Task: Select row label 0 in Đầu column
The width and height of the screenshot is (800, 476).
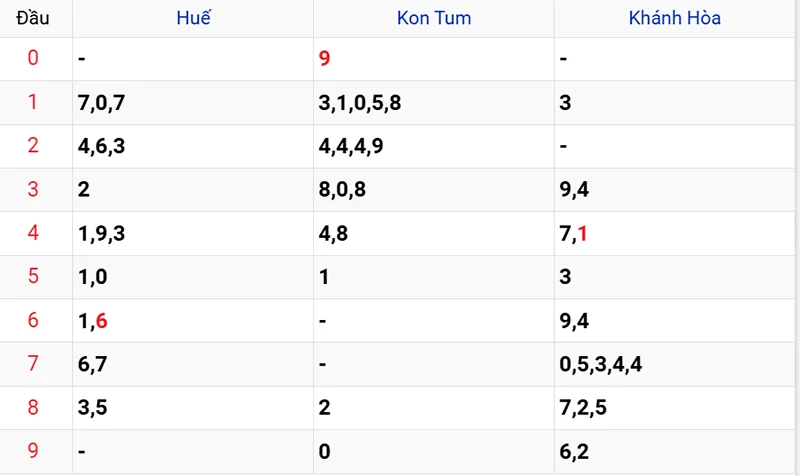Action: [33, 58]
